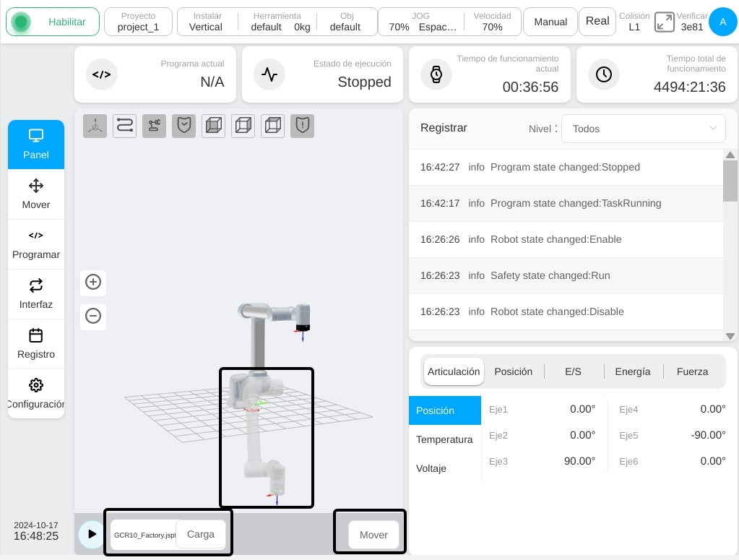
Task: Open the Proyecto project_1 selector
Action: click(138, 22)
